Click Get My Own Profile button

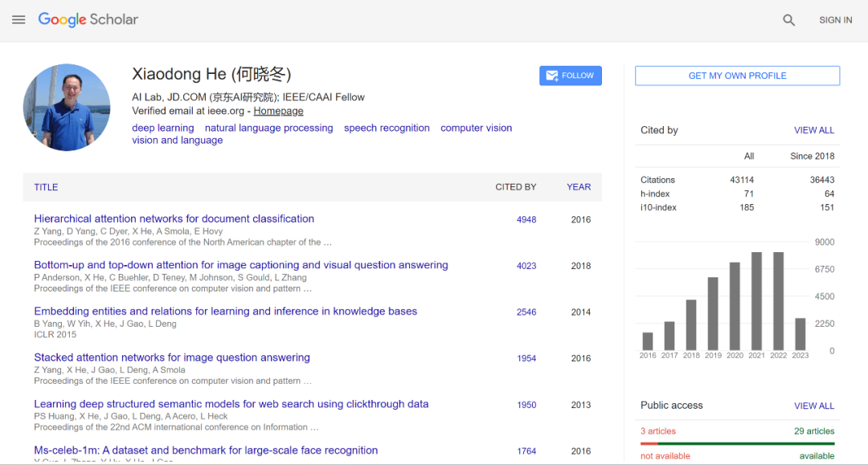point(737,75)
